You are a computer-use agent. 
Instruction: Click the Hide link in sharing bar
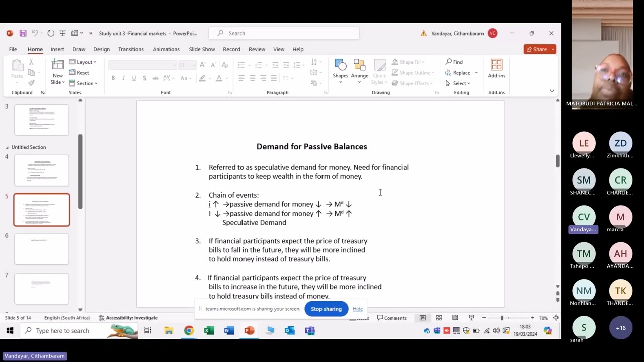358,309
